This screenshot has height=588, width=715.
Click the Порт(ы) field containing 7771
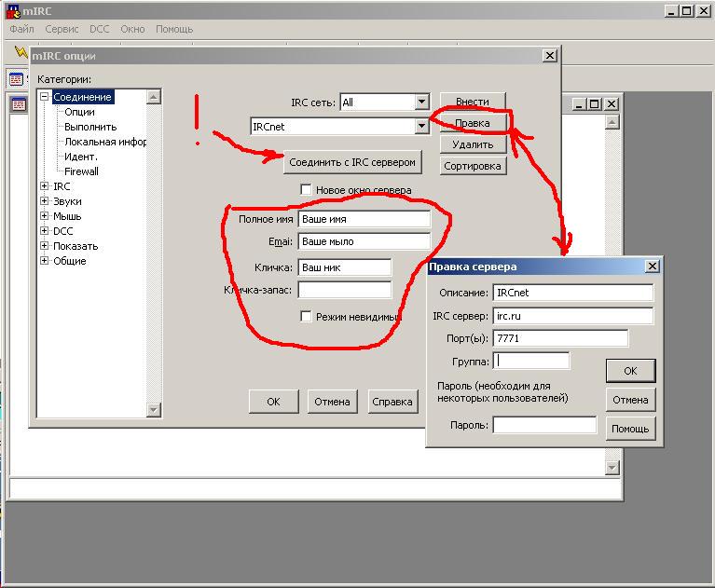[559, 338]
